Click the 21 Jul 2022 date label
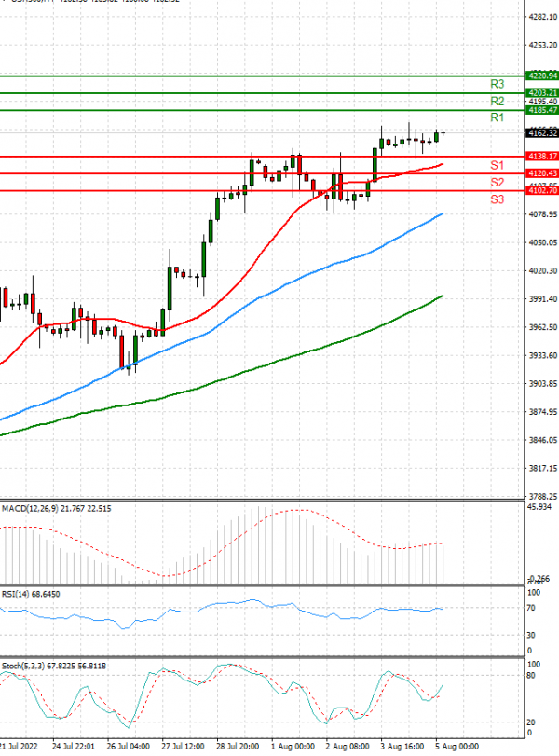 click(19, 747)
